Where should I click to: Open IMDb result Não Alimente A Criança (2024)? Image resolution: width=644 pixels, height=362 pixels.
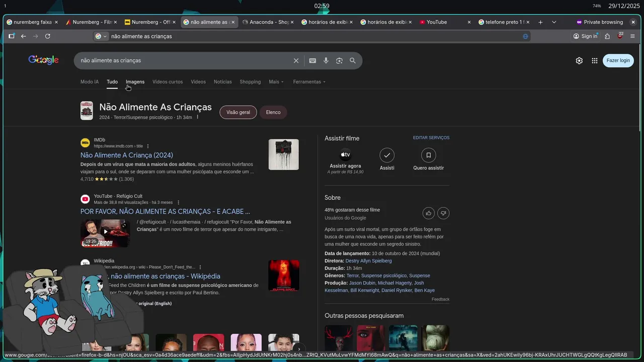[127, 155]
